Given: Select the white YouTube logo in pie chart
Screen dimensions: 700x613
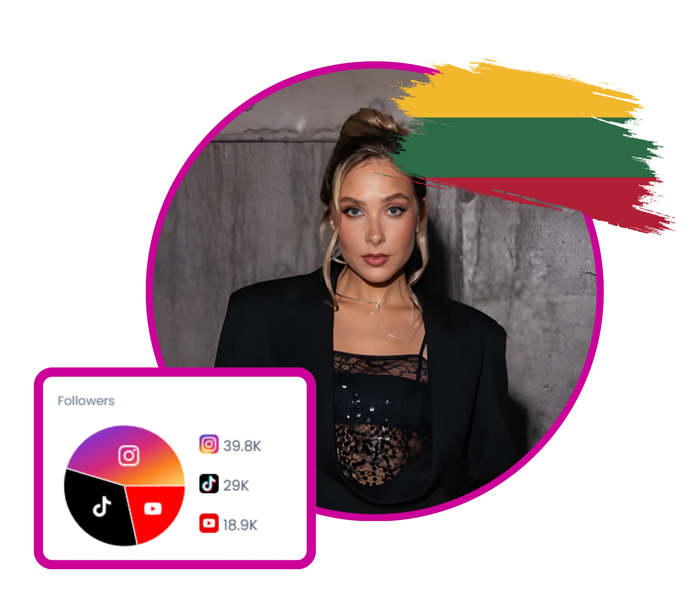Looking at the screenshot, I should [153, 509].
